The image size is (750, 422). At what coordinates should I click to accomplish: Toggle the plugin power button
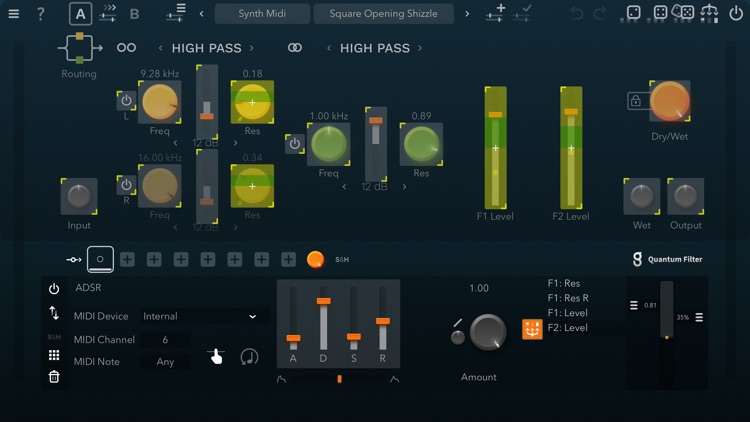(736, 13)
